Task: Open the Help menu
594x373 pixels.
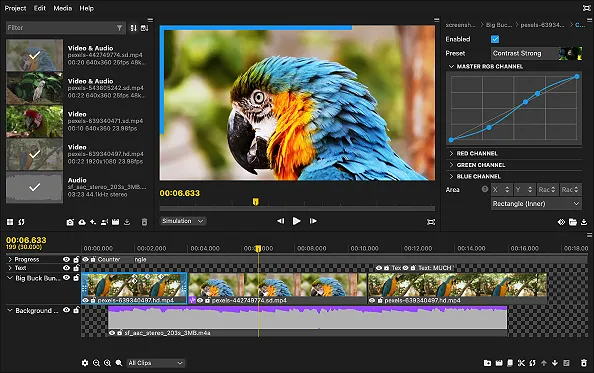Action: tap(86, 8)
